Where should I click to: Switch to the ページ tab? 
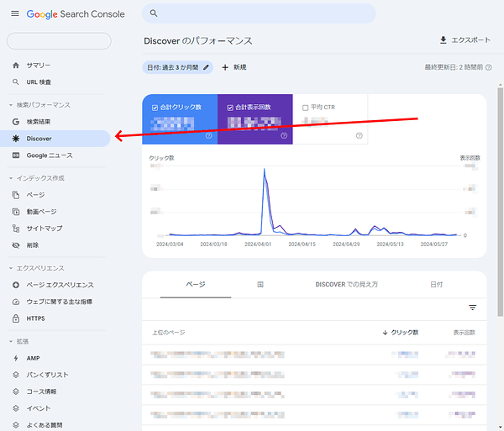pyautogui.click(x=196, y=285)
